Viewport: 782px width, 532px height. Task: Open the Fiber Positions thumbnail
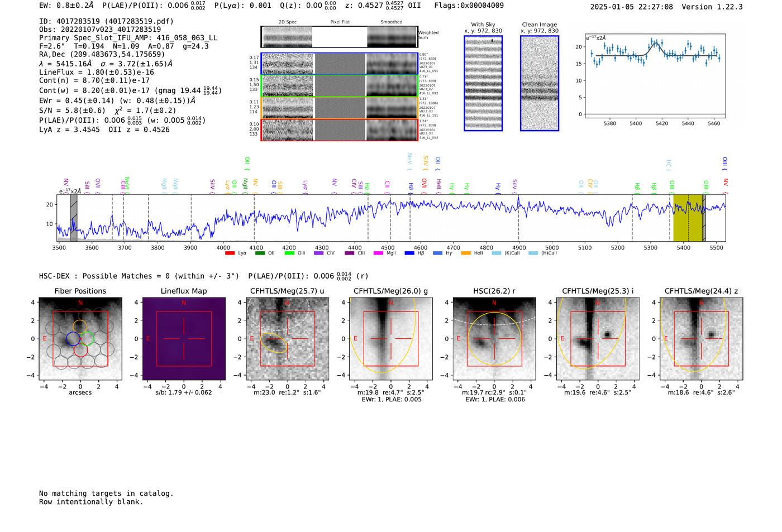(80, 339)
